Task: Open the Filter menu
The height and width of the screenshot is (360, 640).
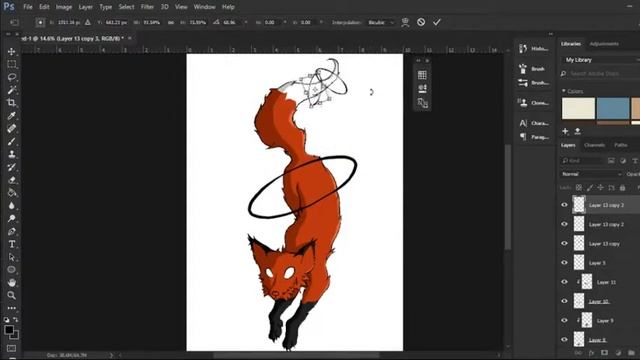Action: coord(147,7)
